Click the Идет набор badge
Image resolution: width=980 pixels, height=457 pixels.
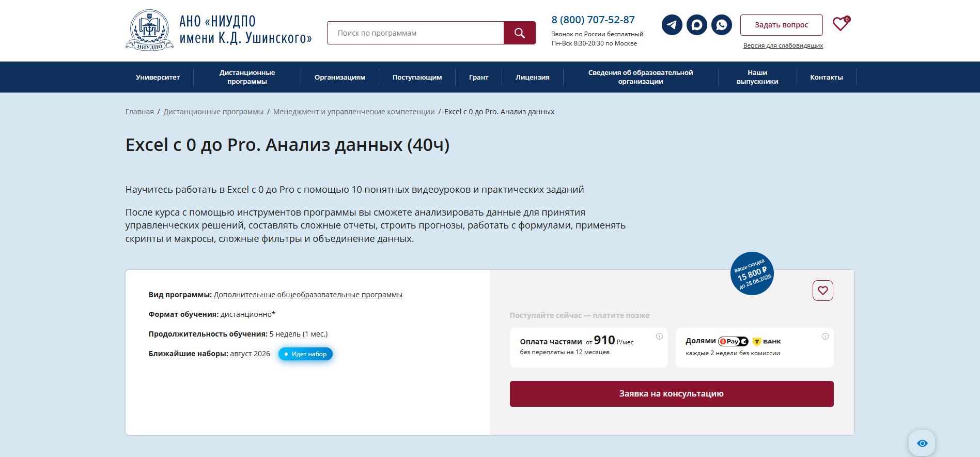point(305,354)
